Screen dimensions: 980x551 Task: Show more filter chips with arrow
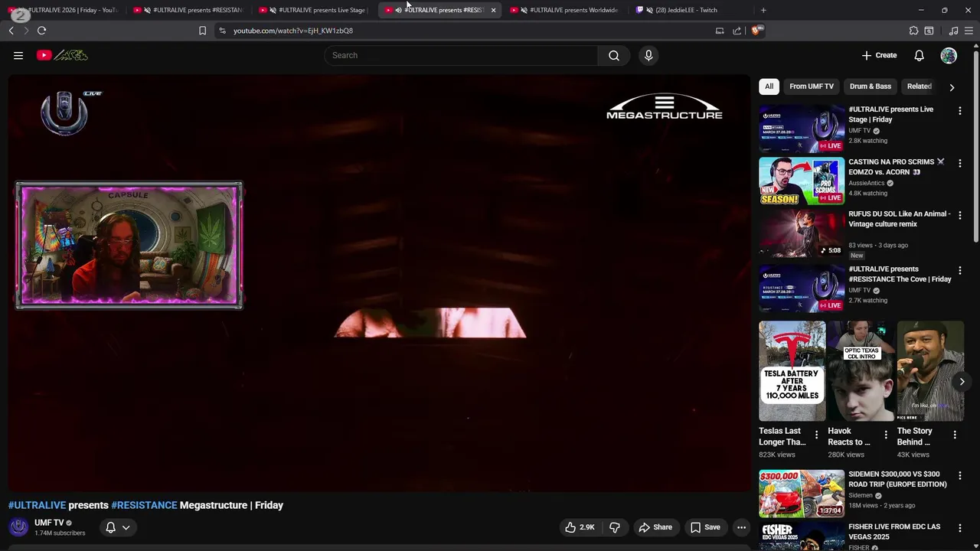point(952,87)
